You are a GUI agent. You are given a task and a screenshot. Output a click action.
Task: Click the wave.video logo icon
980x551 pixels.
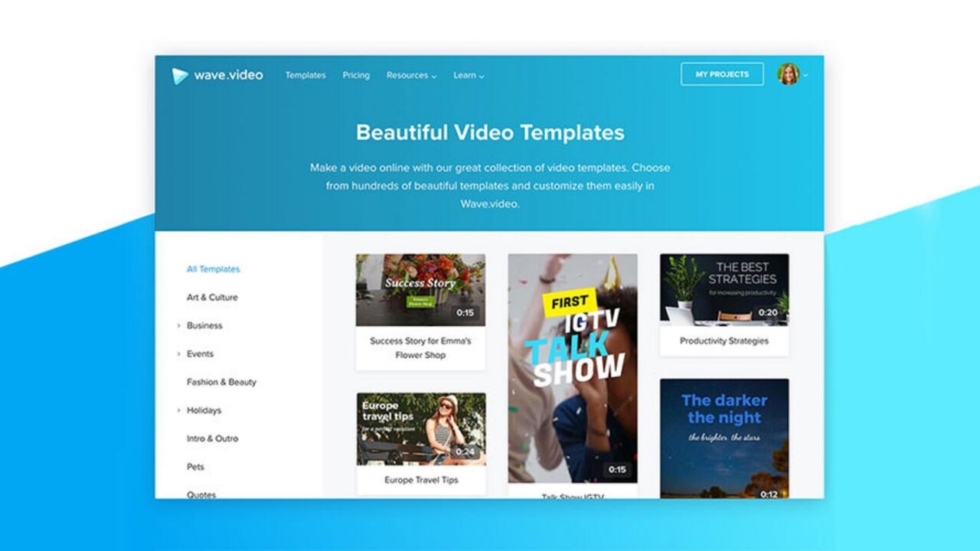click(x=180, y=76)
